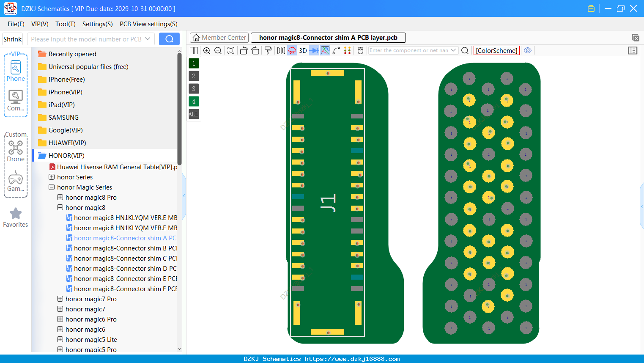Click the mouse settings icon
Viewport: 644px width, 363px height.
tap(360, 50)
